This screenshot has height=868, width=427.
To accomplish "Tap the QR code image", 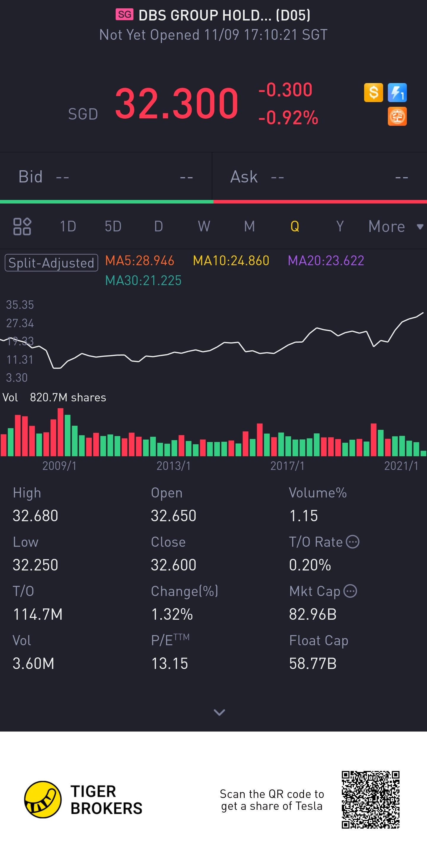I will point(370,799).
